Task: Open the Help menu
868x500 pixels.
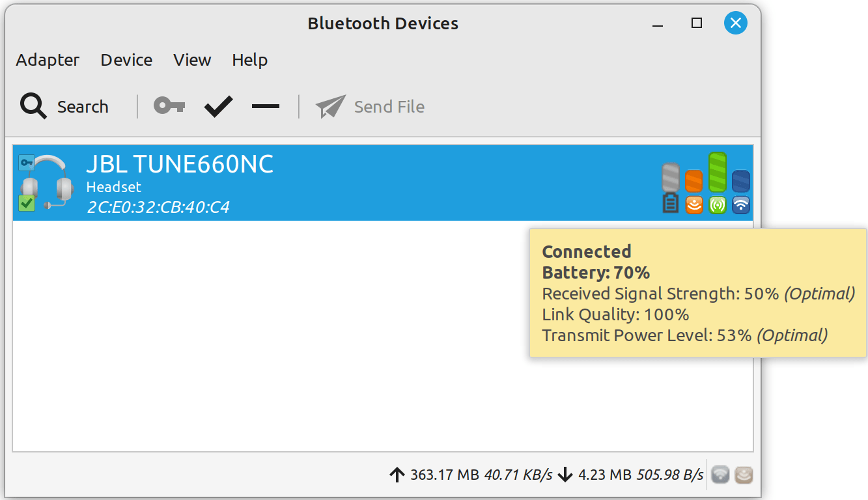Action: [249, 60]
